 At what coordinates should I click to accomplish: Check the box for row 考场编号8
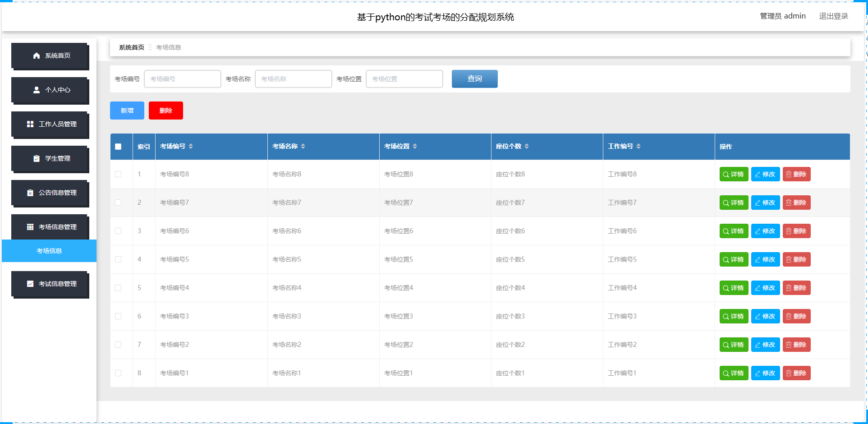click(x=118, y=174)
